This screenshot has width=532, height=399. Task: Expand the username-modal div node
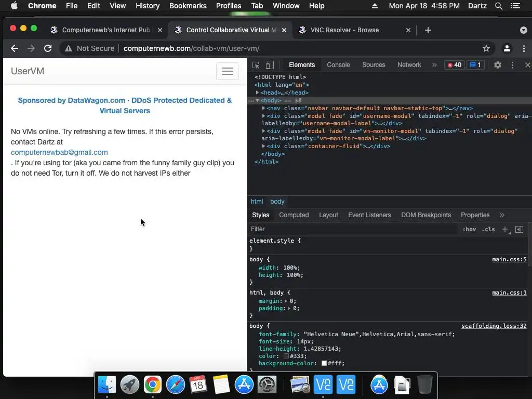263,116
